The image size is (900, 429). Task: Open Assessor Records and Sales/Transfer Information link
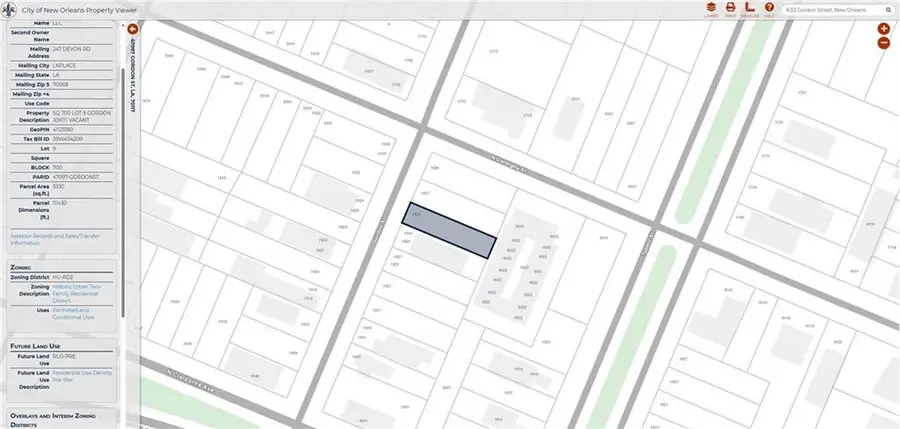click(x=55, y=239)
